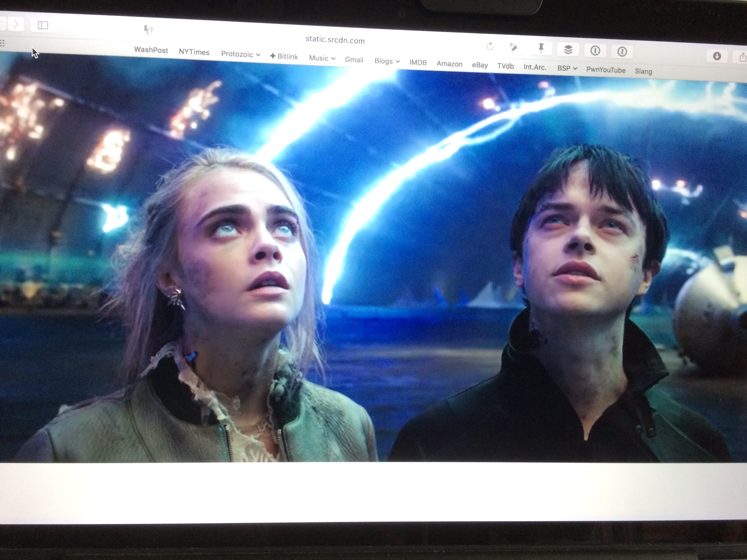747x560 pixels.
Task: Open the Amazon bookmark
Action: pos(449,64)
